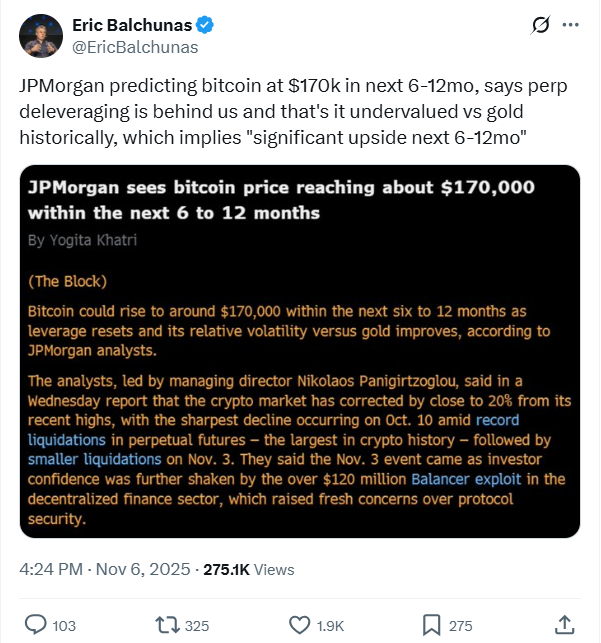Like the post with heart icon
Image resolution: width=601 pixels, height=643 pixels.
(x=299, y=625)
